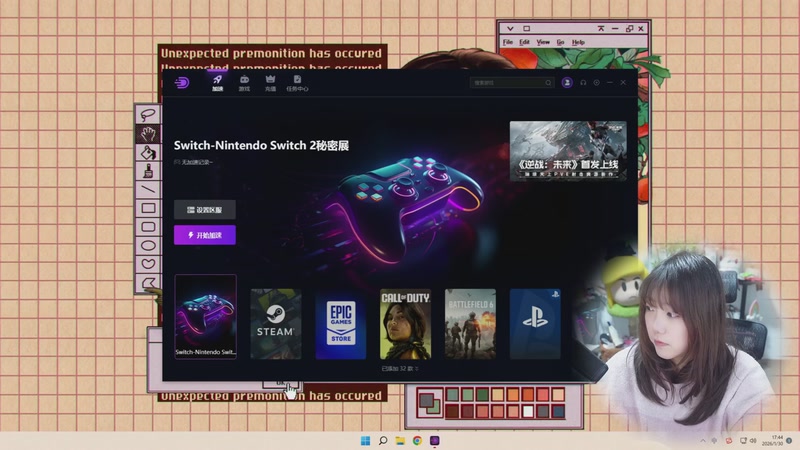Select the PlayStation game card
This screenshot has width=800, height=450.
click(x=535, y=324)
